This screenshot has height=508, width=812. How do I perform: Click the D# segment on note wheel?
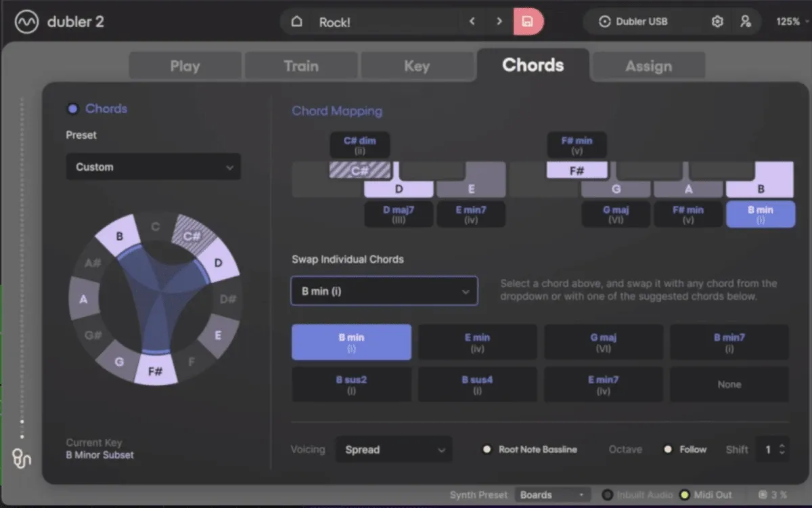pyautogui.click(x=228, y=299)
